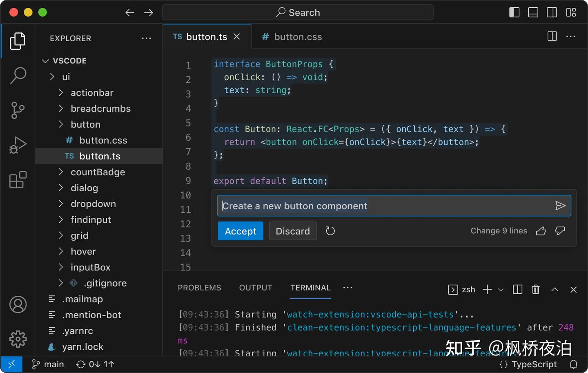588x373 pixels.
Task: Expand the grid folder
Action: 99,236
